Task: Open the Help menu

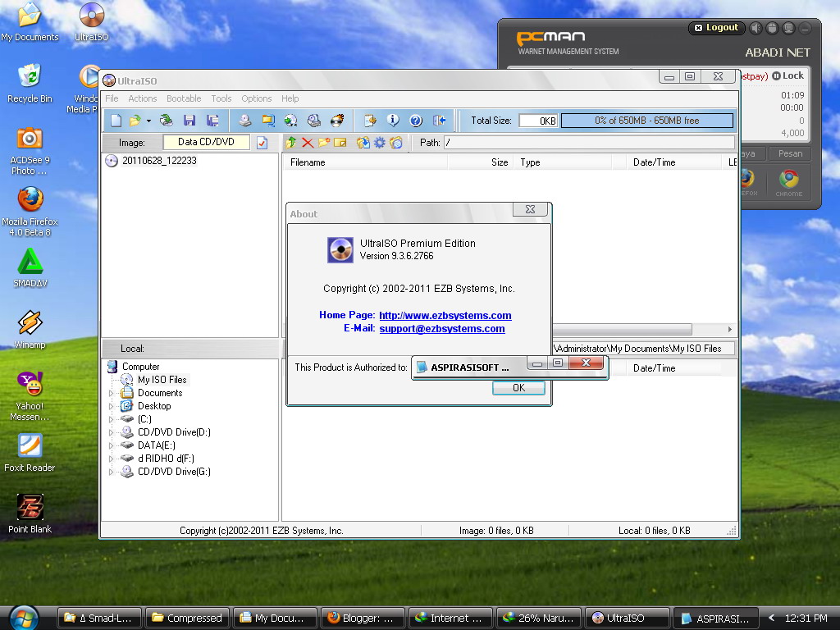Action: click(290, 98)
